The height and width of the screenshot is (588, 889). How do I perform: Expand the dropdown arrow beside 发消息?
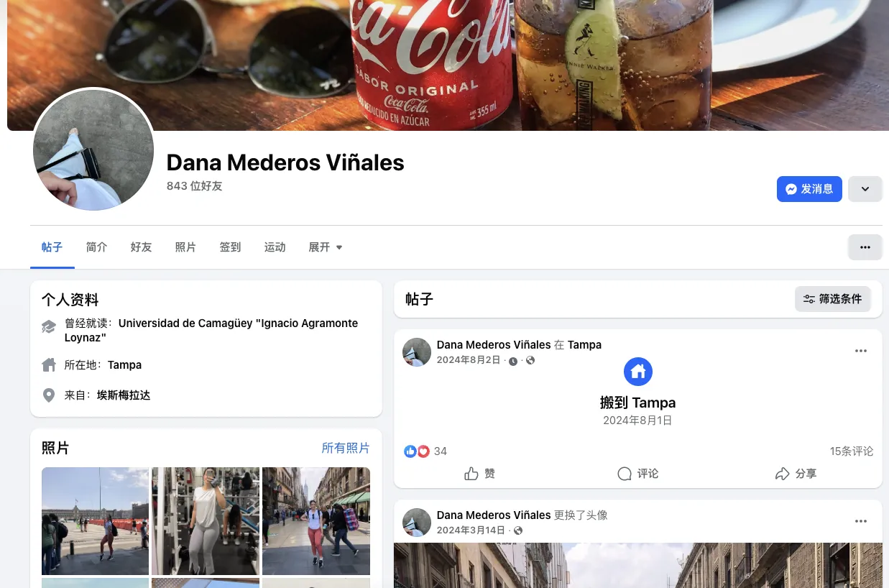click(865, 189)
